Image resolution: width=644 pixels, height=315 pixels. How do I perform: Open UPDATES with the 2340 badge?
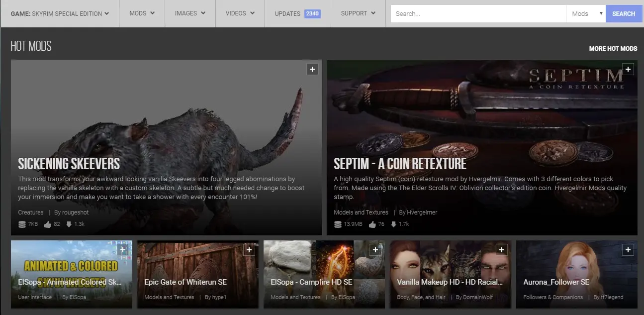tap(297, 13)
